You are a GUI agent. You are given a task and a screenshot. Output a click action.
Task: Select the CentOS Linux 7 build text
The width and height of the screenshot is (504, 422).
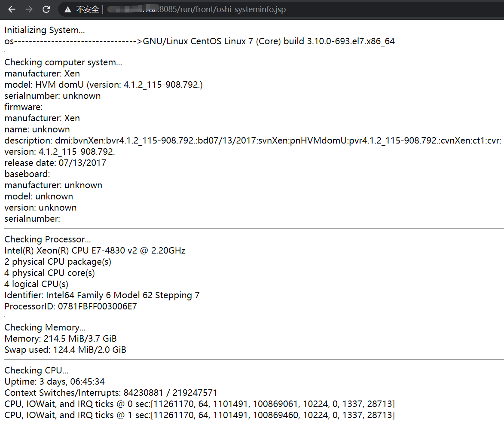(269, 41)
